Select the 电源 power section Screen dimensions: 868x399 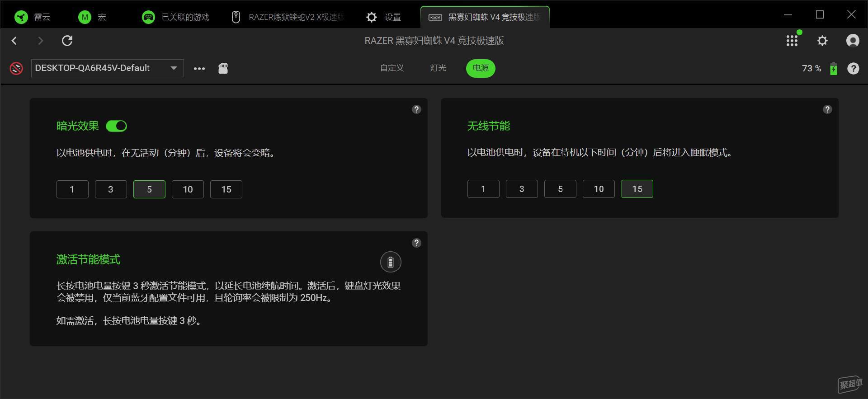pyautogui.click(x=481, y=68)
